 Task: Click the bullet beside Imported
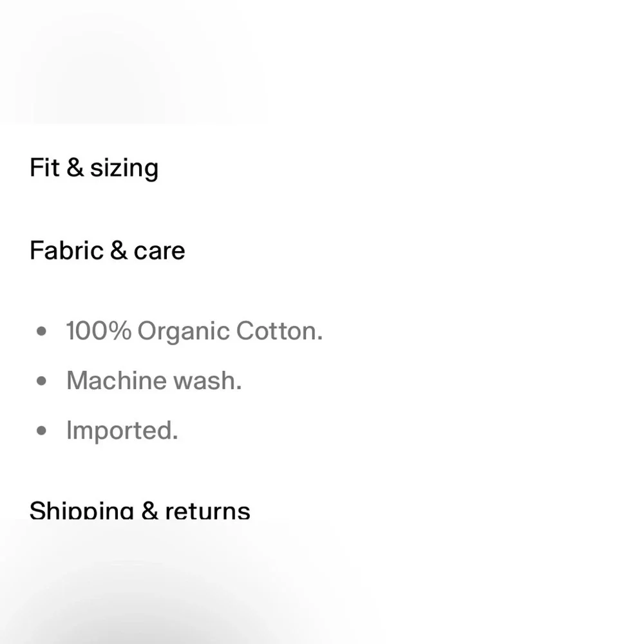coord(41,431)
